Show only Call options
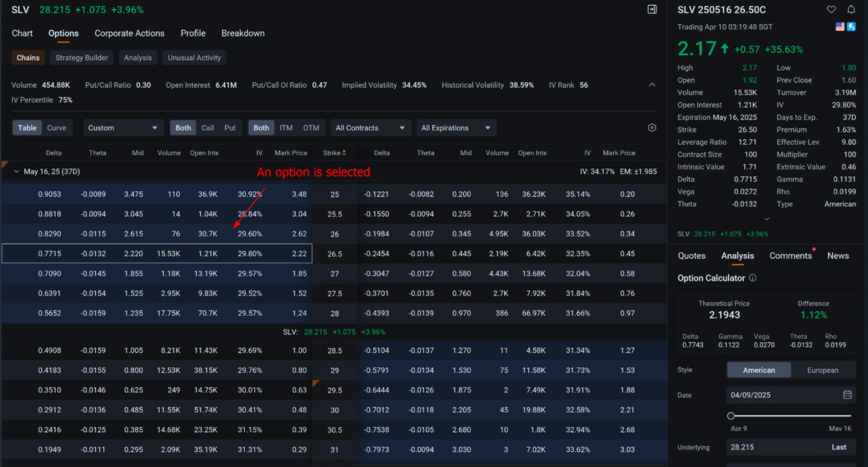This screenshot has height=467, width=868. (208, 128)
